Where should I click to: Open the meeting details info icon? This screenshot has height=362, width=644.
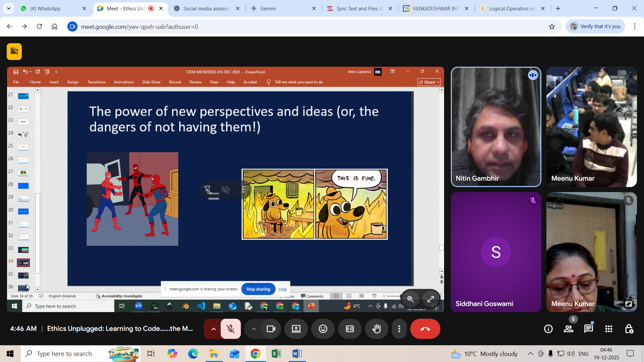[x=548, y=329]
